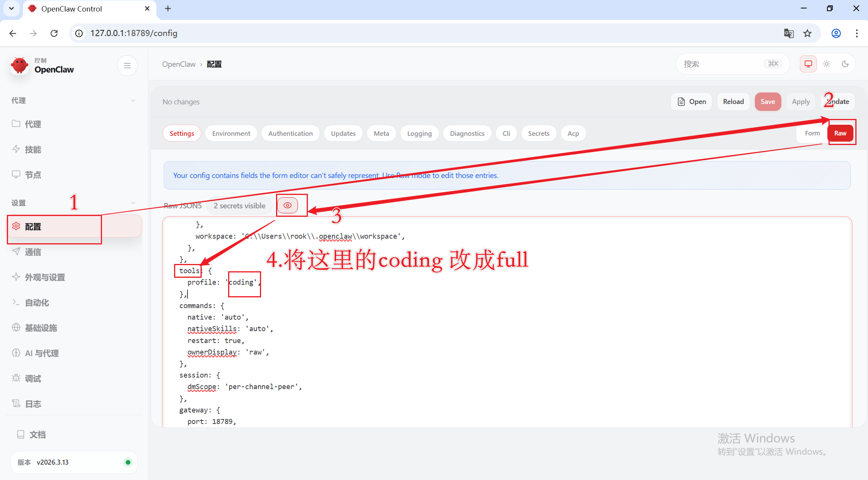Reload the browser page
The height and width of the screenshot is (480, 868).
pyautogui.click(x=54, y=33)
